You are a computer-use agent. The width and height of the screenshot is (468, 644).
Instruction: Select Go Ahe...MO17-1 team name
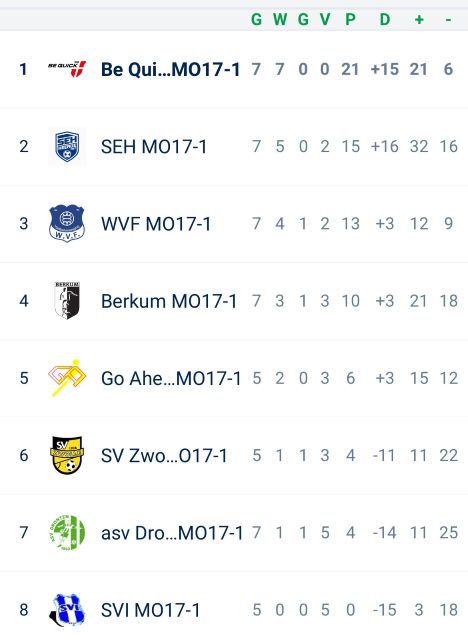pyautogui.click(x=171, y=378)
